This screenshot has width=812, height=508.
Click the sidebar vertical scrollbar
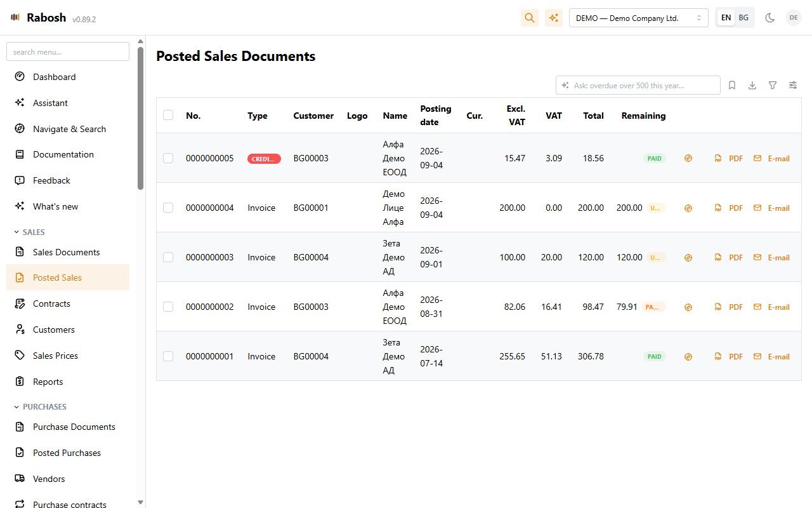click(140, 117)
